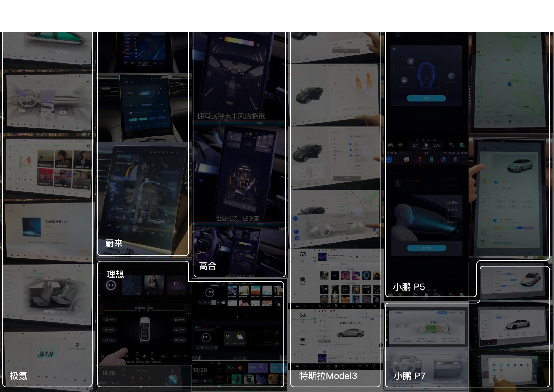Image resolution: width=554 pixels, height=392 pixels.
Task: Toggle the blue switch above the color gradient bar
Action: click(x=495, y=221)
